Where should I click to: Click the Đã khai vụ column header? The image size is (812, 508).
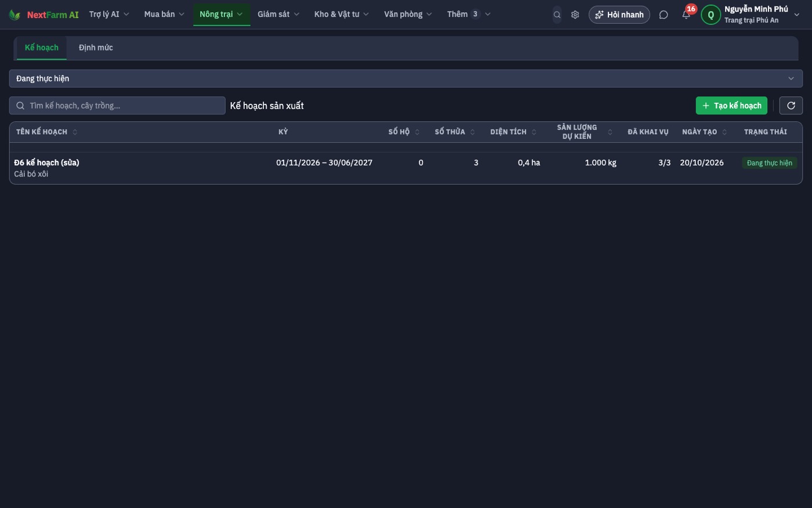click(648, 132)
